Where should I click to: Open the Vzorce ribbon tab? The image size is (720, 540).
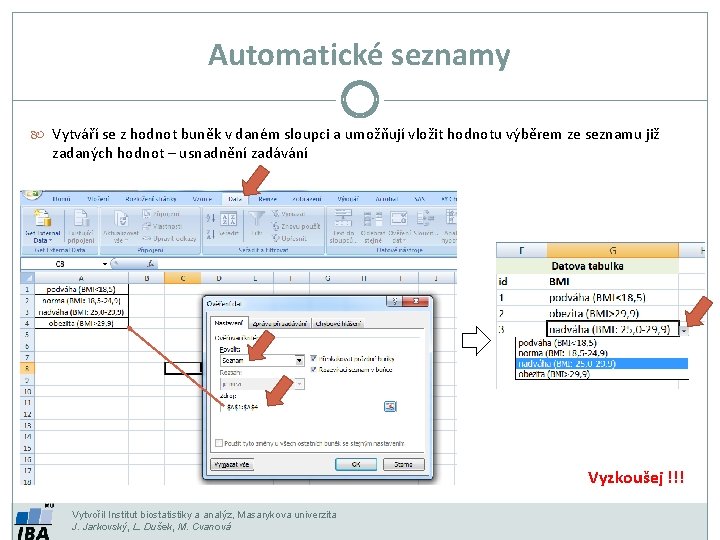tap(202, 199)
